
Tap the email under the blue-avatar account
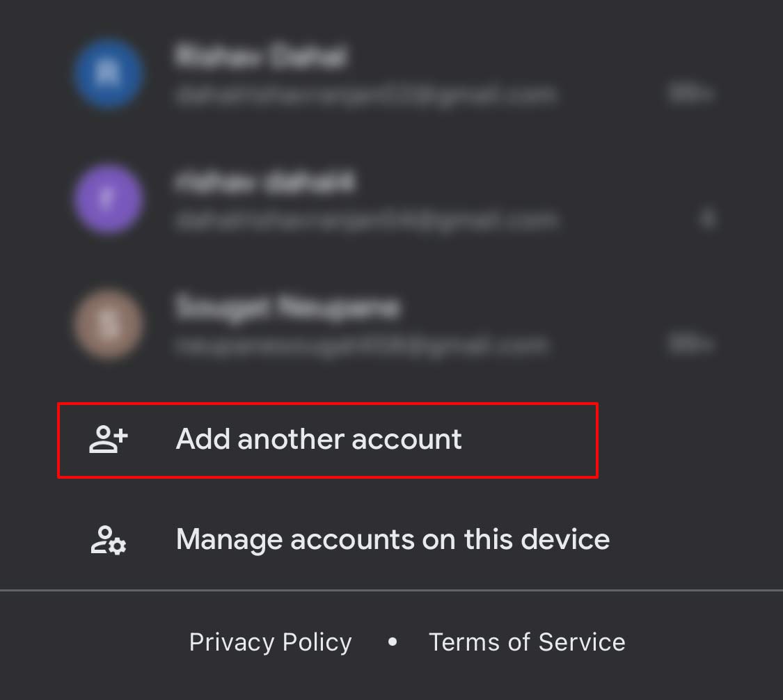tap(365, 95)
